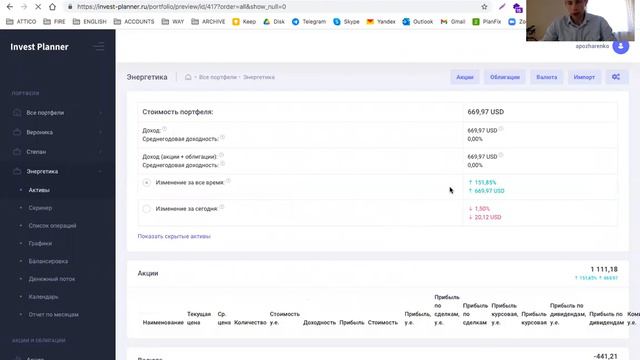
Task: Click the apozharenko username
Action: click(x=592, y=46)
